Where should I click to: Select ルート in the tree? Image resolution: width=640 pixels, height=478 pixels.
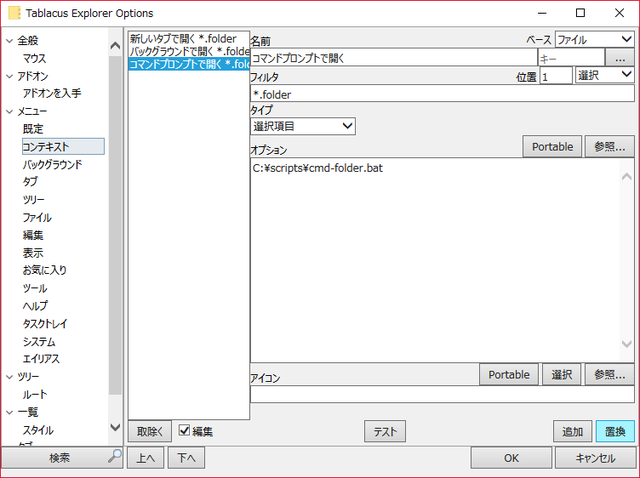(35, 394)
